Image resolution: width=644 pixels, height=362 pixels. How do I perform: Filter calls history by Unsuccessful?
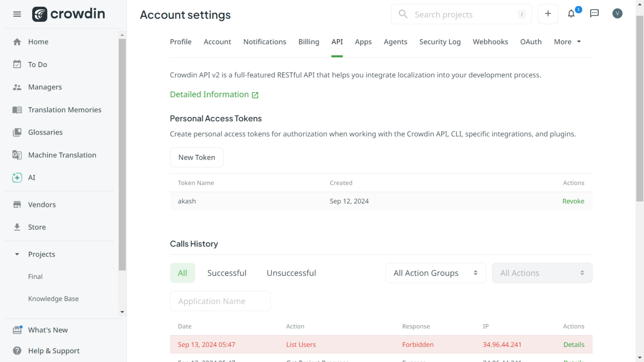click(x=291, y=273)
